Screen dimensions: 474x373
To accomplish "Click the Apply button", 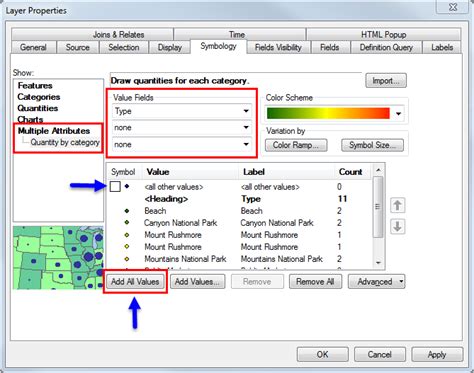I will click(x=437, y=354).
